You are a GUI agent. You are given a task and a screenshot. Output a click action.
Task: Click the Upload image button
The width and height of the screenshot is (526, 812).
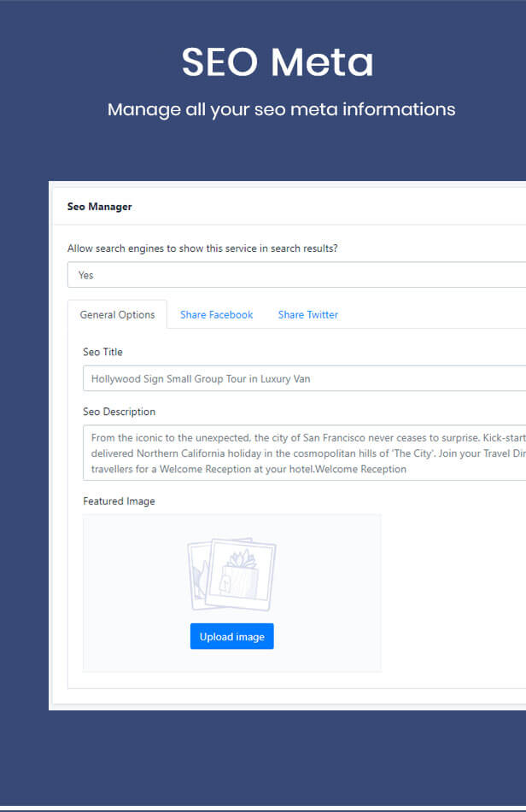click(232, 636)
